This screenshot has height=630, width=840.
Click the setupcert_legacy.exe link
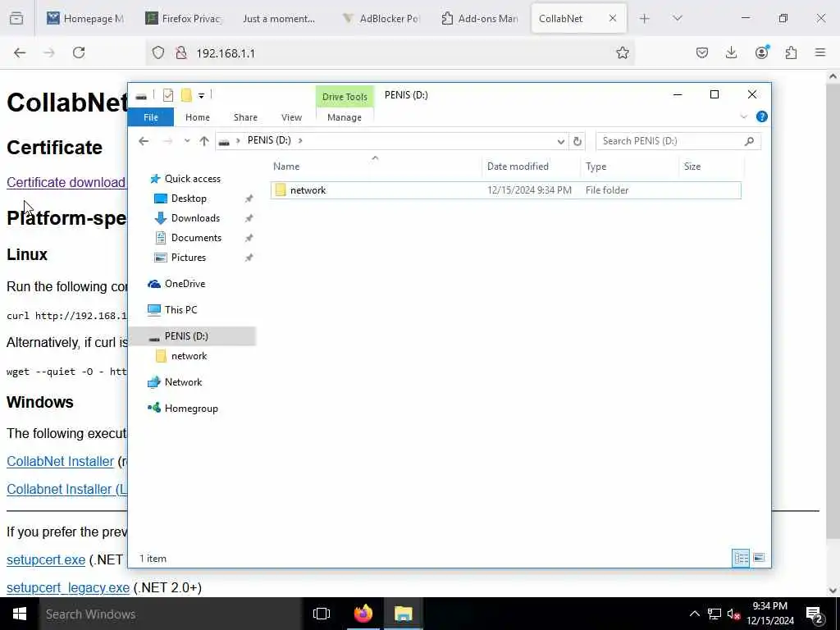68,588
